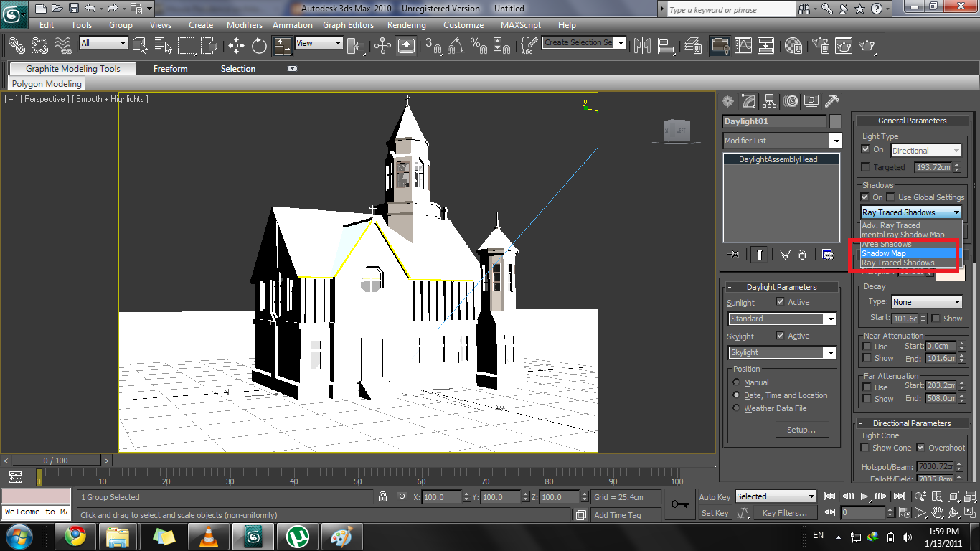Viewport: 980px width, 551px height.
Task: Click the light color swatch
Action: pyautogui.click(x=950, y=273)
